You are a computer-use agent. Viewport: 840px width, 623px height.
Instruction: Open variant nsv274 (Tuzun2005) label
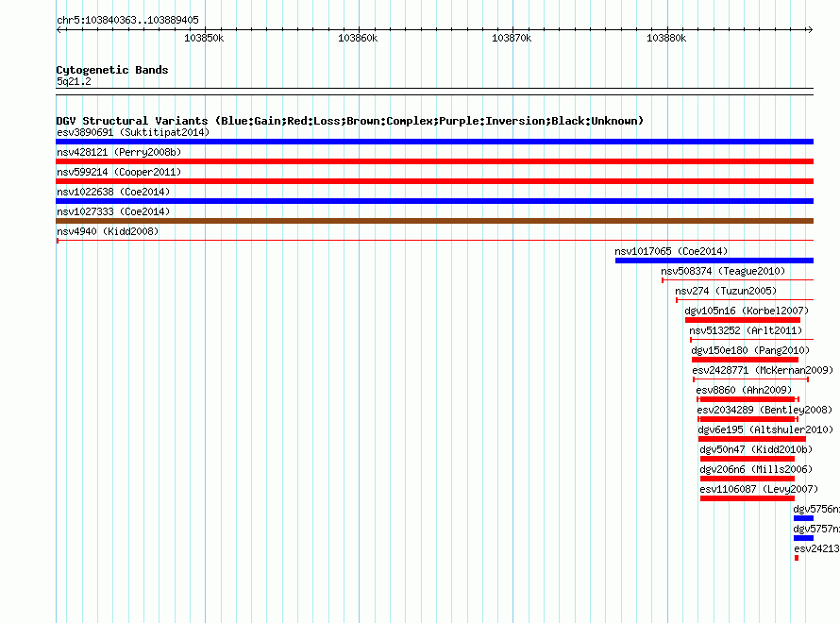tap(726, 291)
